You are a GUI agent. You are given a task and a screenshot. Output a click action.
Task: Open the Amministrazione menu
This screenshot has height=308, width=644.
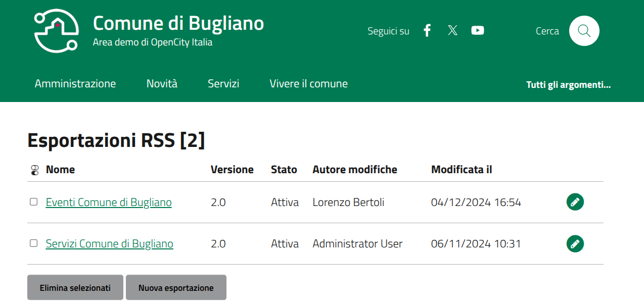click(75, 84)
